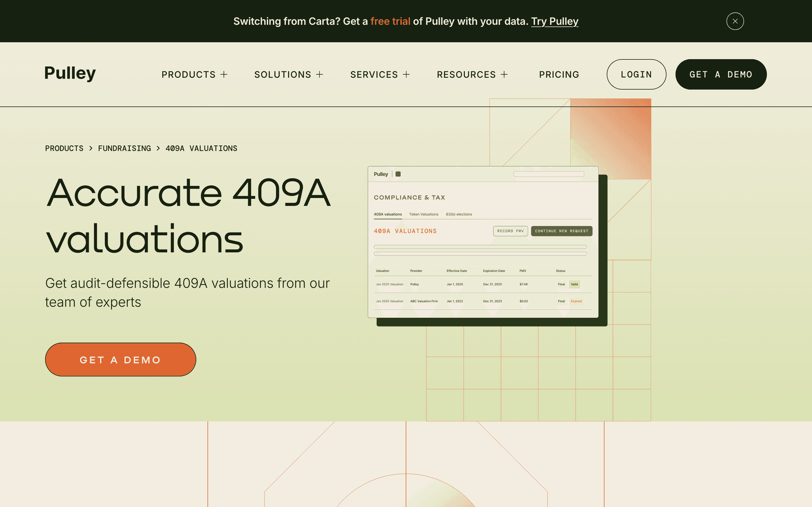Screen dimensions: 812x507
Task: Follow the Try Pulley link in banner
Action: (555, 21)
